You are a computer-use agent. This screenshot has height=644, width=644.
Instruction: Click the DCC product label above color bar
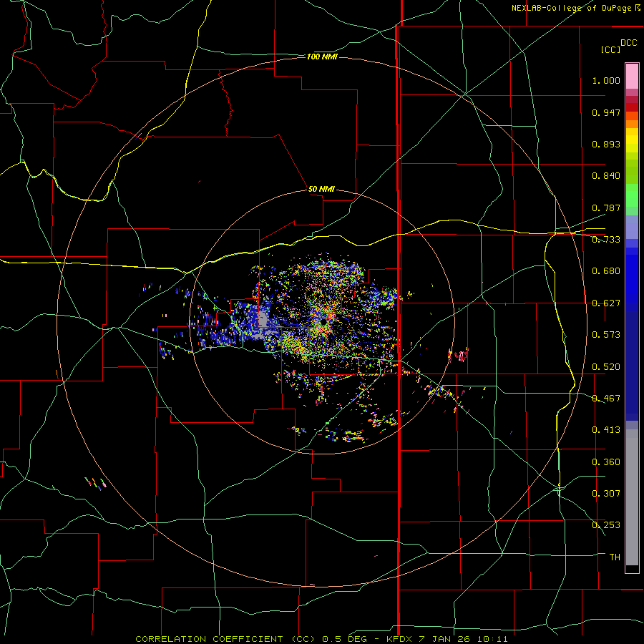[x=628, y=43]
